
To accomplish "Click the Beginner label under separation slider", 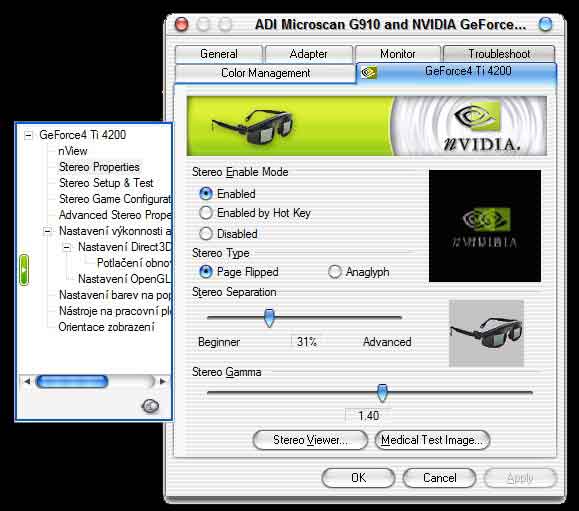I will tap(219, 342).
